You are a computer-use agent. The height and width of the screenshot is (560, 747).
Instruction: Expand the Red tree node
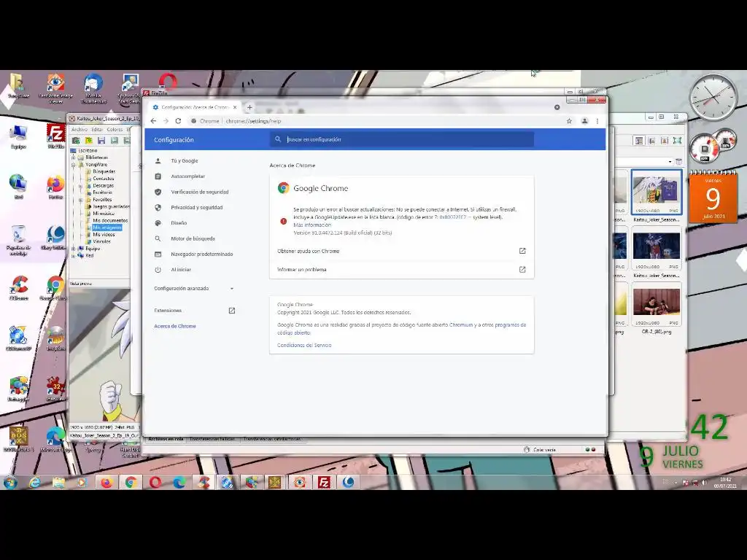[x=74, y=256]
